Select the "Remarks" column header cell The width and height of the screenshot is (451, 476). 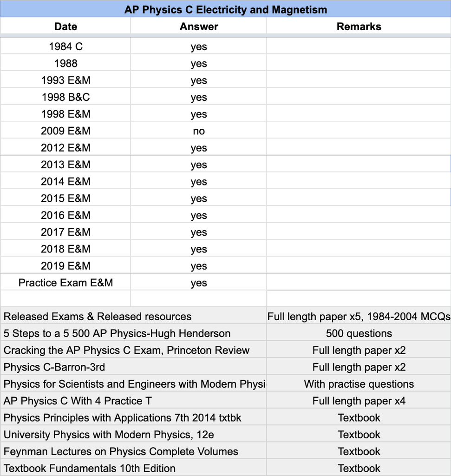359,26
